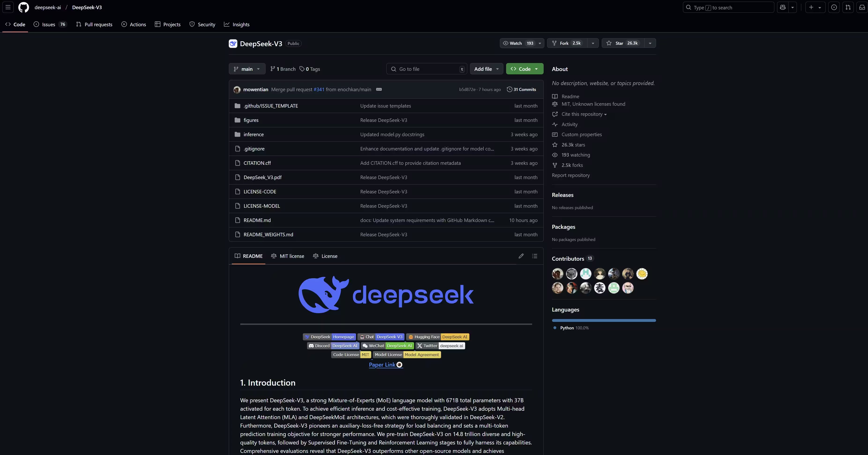Image resolution: width=868 pixels, height=455 pixels.
Task: Open the green Code dropdown
Action: tap(525, 69)
